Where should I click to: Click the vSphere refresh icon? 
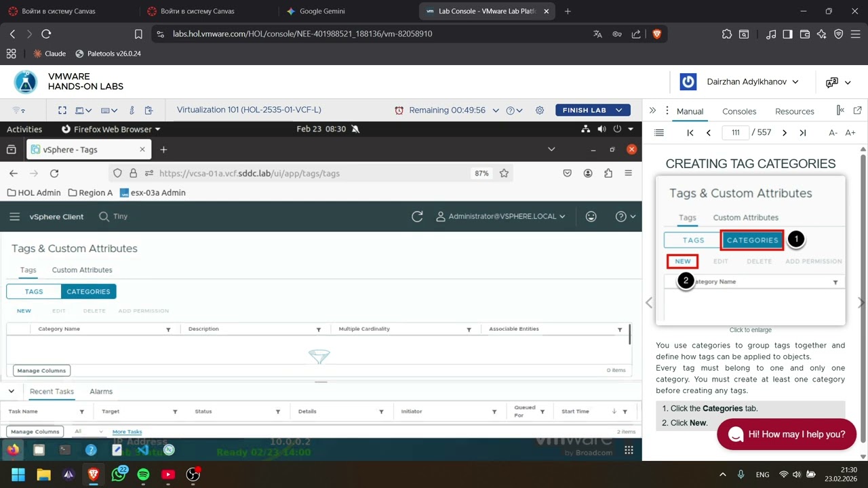point(417,216)
